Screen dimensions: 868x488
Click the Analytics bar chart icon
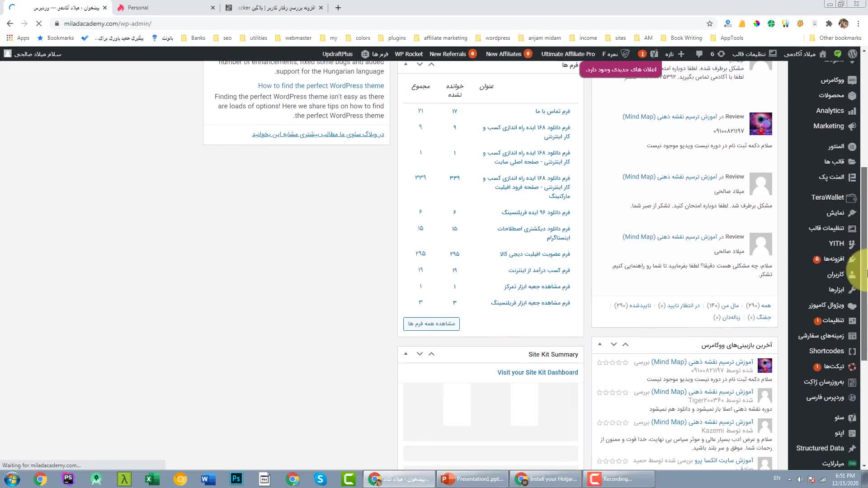(x=852, y=111)
